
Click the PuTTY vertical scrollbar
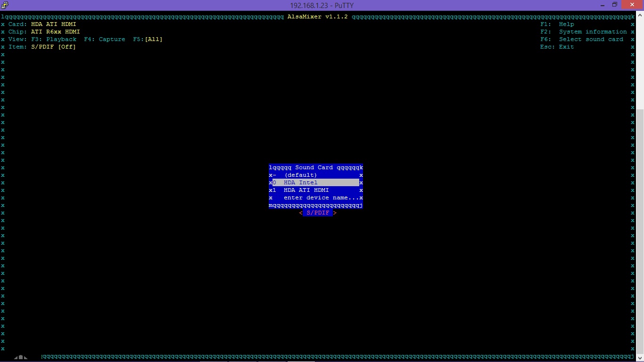click(640, 186)
